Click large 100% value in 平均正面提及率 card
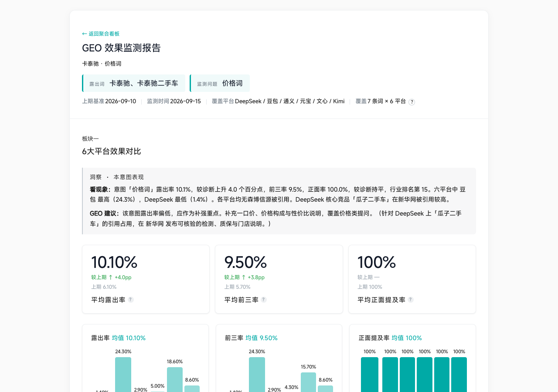Image resolution: width=558 pixels, height=392 pixels. [377, 262]
